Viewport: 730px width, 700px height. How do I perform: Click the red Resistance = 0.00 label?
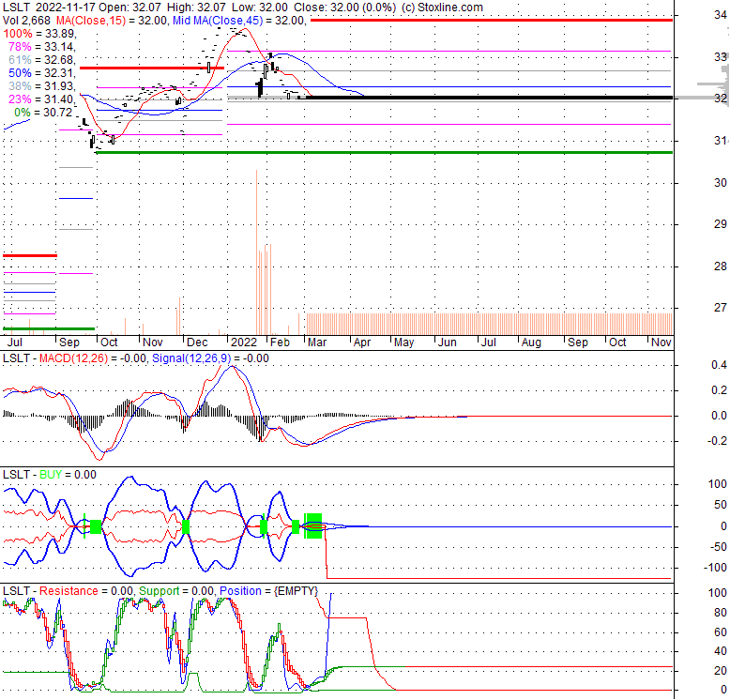point(84,591)
